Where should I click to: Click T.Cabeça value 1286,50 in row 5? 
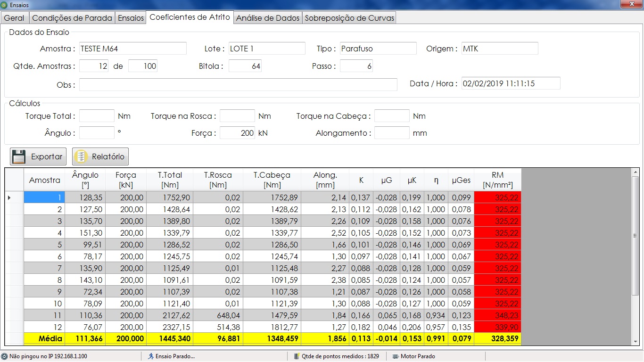coord(272,245)
